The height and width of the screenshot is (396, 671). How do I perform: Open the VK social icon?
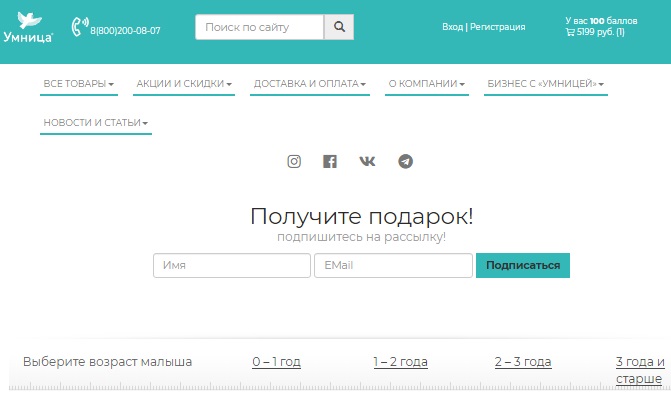coord(367,161)
